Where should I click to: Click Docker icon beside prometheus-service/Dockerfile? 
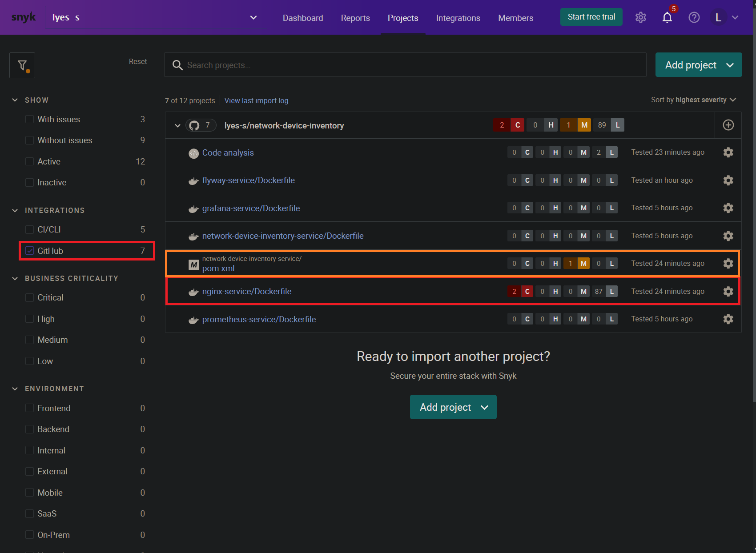[x=193, y=320]
